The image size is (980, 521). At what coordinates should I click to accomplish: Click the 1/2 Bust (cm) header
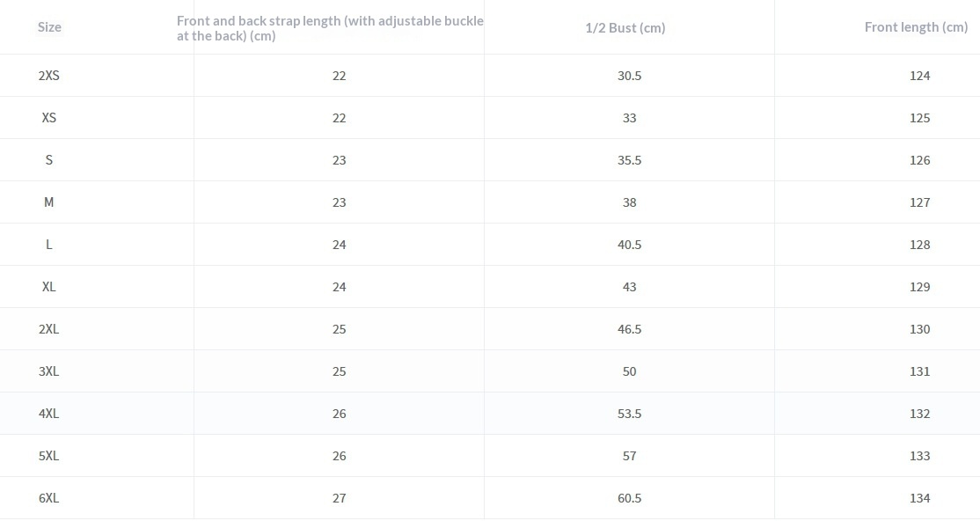point(625,28)
